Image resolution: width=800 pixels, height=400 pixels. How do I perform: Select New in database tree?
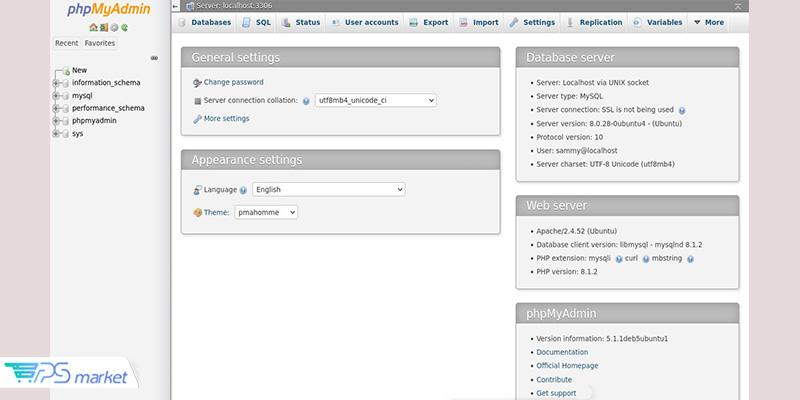click(x=80, y=70)
